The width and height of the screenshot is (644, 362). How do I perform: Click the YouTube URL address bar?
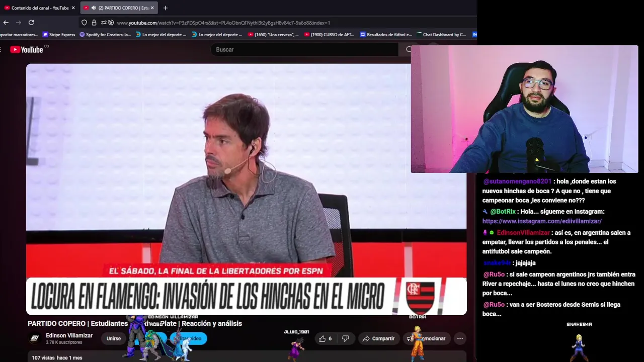(x=223, y=23)
